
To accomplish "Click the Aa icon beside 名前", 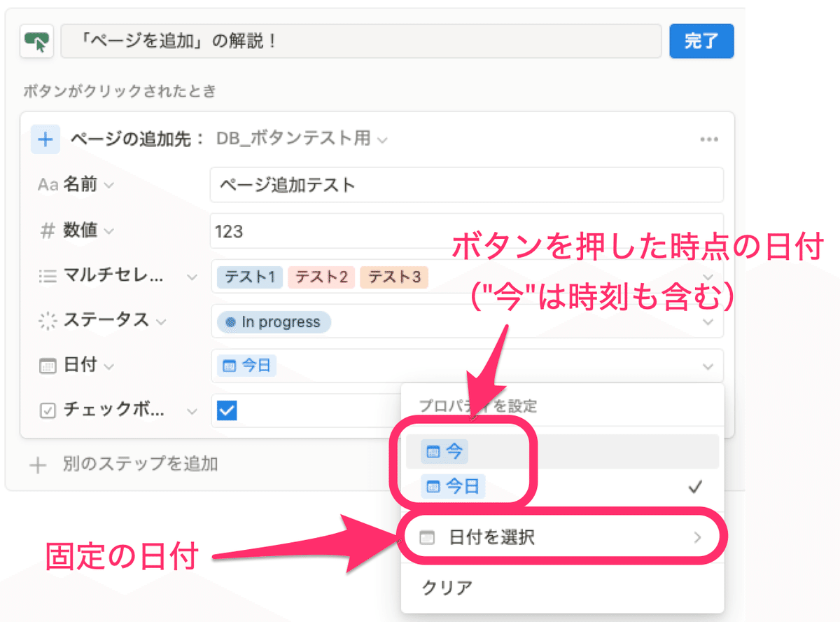I will pos(47,186).
